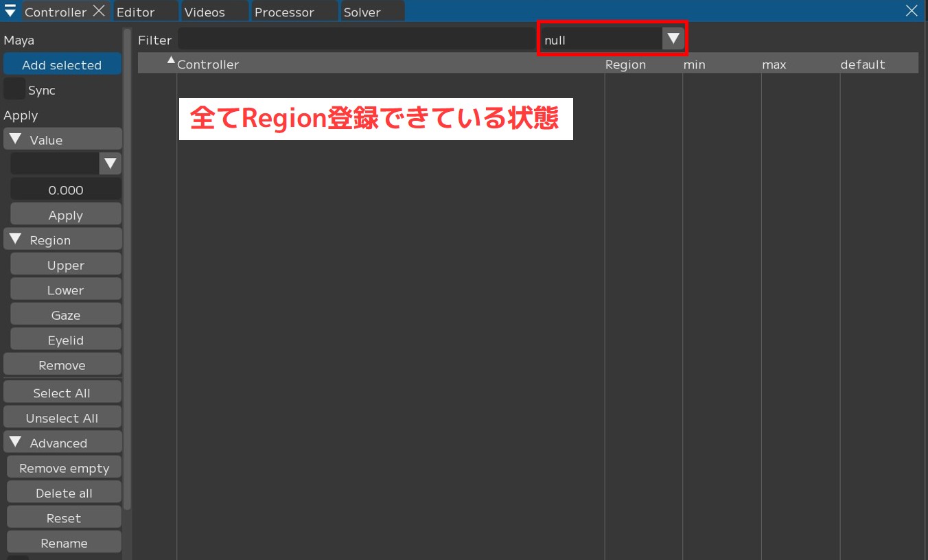Click the Add selected button
This screenshot has height=560, width=928.
(x=62, y=65)
